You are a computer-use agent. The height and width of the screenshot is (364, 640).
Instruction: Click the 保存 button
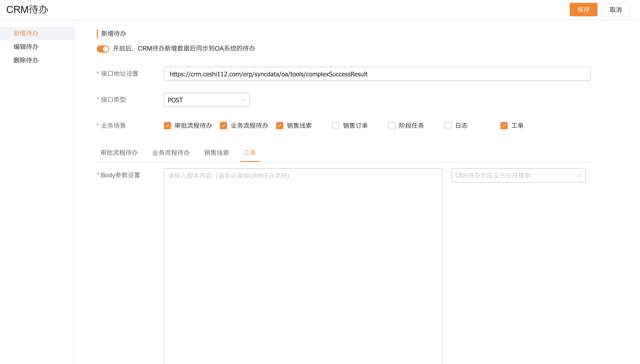pyautogui.click(x=583, y=10)
